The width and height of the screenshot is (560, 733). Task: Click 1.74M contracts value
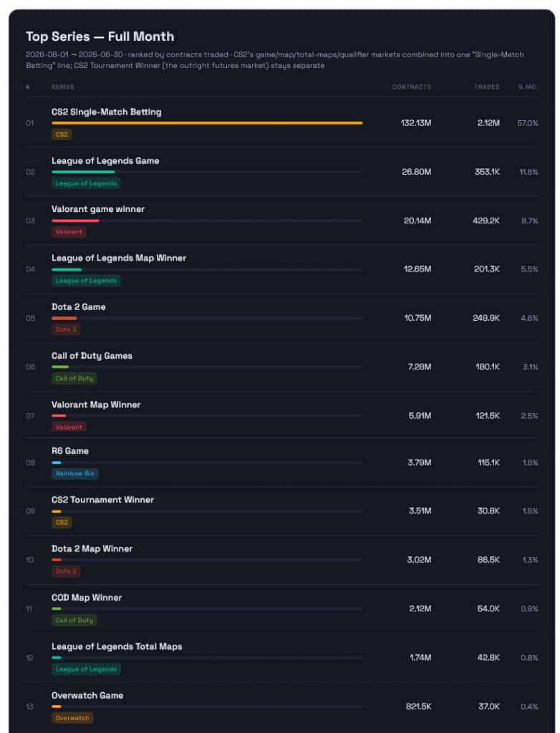tap(420, 658)
